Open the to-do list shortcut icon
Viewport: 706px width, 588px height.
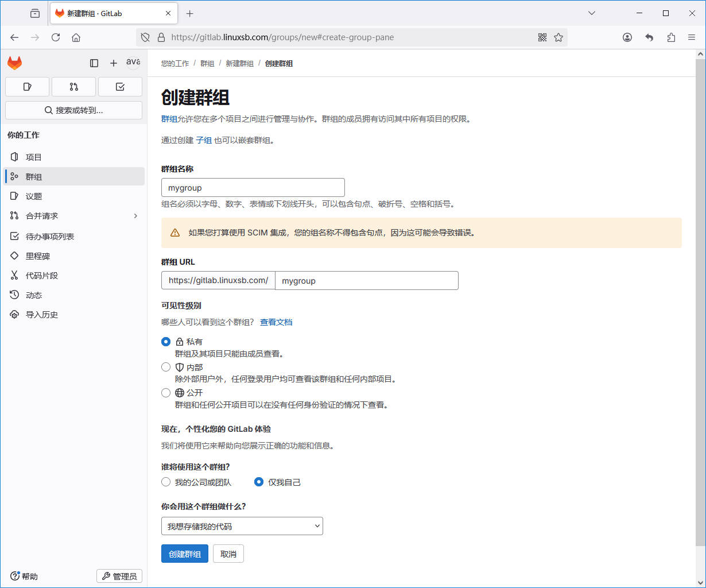[120, 87]
